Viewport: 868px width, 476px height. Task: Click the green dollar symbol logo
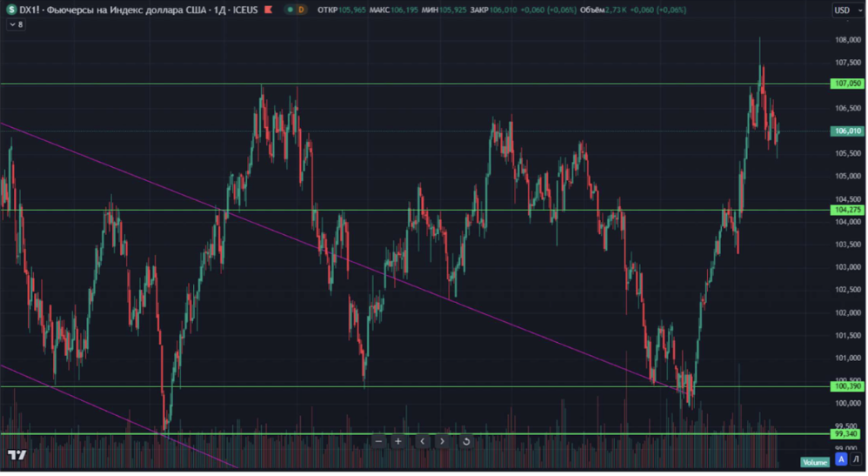(11, 10)
